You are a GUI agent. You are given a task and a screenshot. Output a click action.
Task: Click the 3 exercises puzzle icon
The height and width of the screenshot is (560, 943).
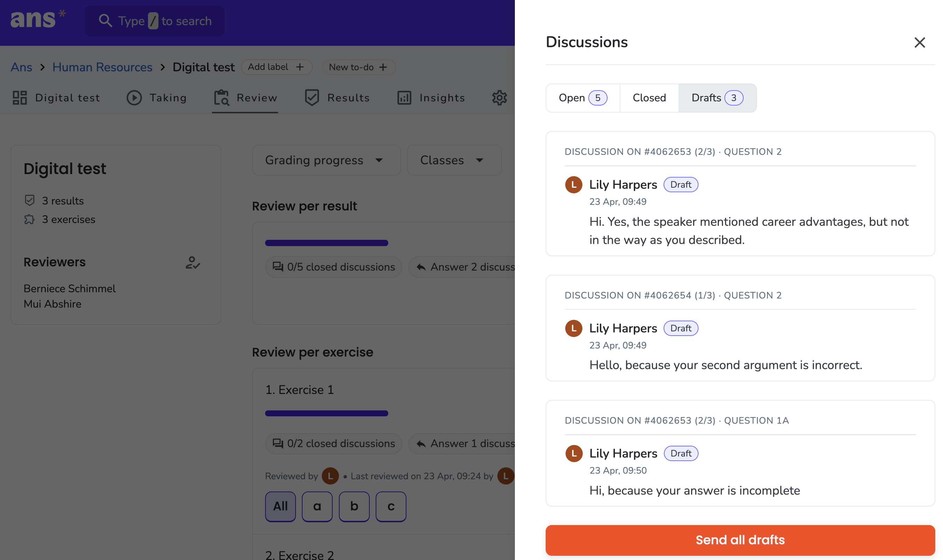click(29, 219)
